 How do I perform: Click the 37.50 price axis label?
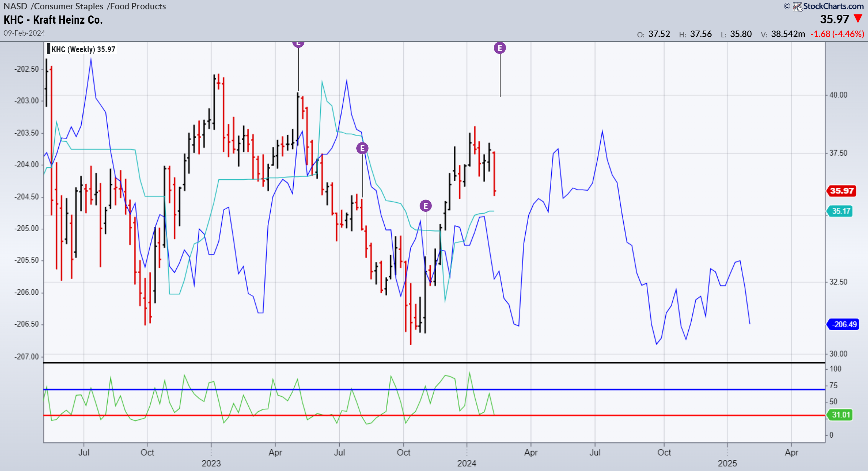tap(838, 153)
